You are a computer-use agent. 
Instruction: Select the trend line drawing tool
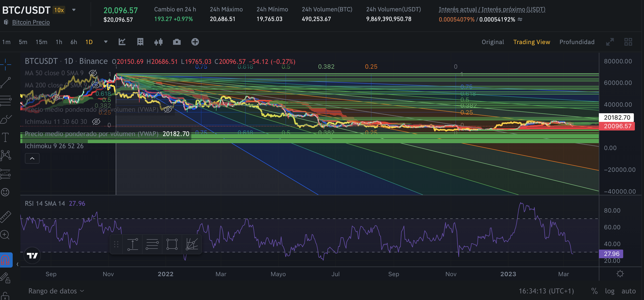(x=6, y=82)
